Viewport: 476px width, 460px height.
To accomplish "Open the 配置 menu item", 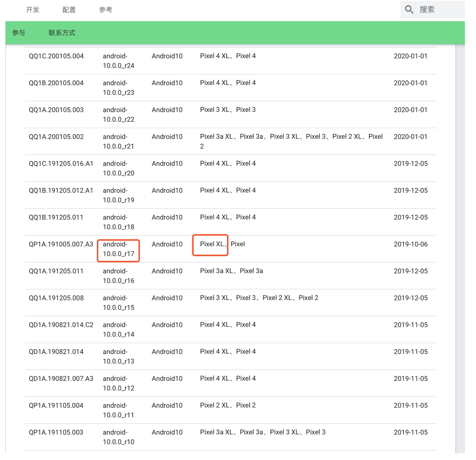I will 69,10.
